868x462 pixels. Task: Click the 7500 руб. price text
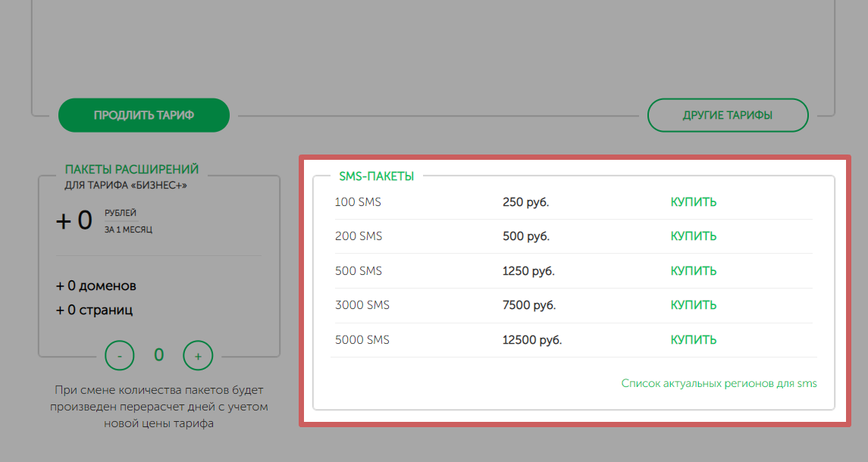pyautogui.click(x=528, y=305)
